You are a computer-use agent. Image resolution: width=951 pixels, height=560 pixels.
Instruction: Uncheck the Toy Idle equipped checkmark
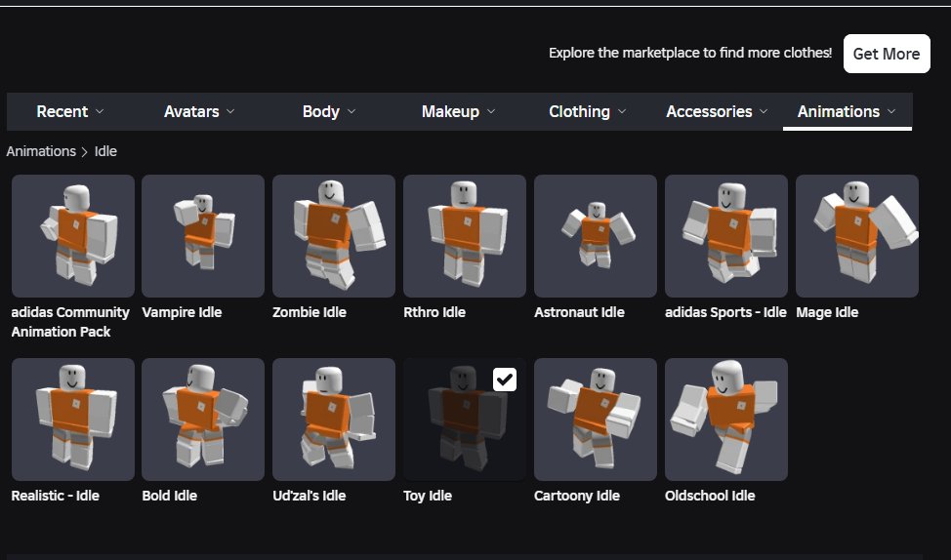[x=505, y=380]
